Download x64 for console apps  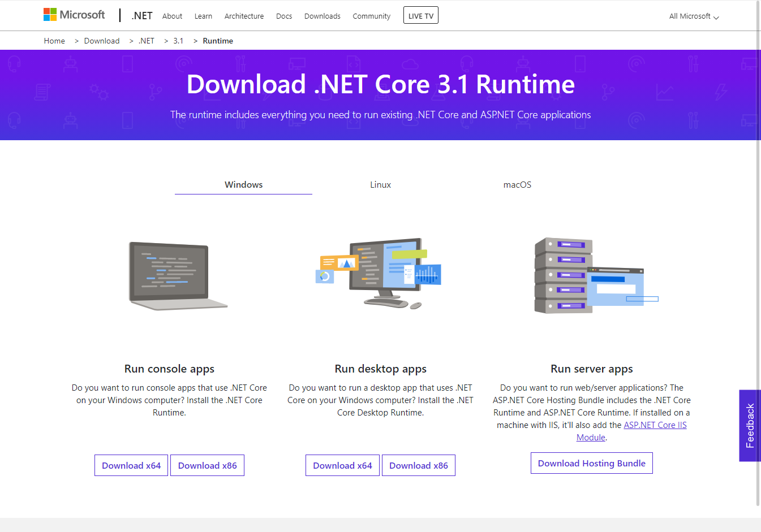click(x=131, y=465)
